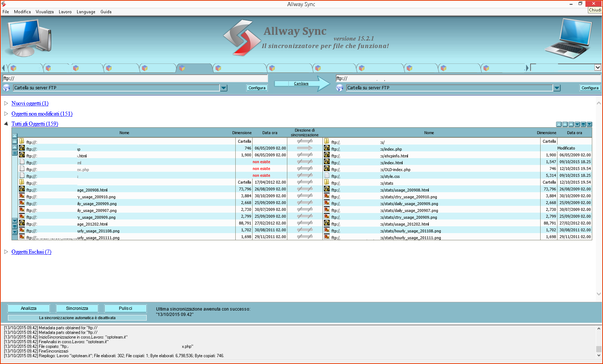Image resolution: width=603 pixels, height=364 pixels.
Task: Click sync direction arrow for the 746-byte row
Action: pos(305,148)
